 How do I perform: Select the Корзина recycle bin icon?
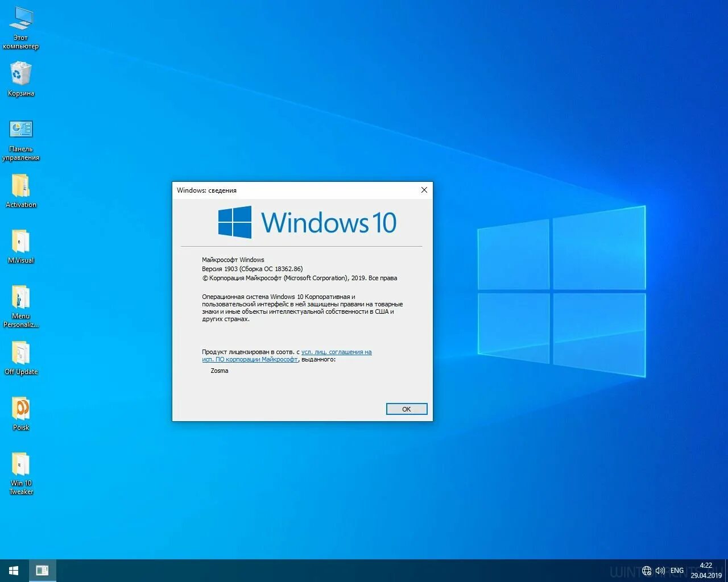[x=21, y=79]
